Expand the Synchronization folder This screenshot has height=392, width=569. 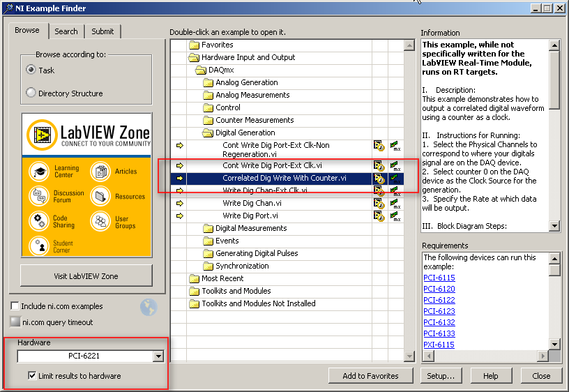tap(208, 266)
